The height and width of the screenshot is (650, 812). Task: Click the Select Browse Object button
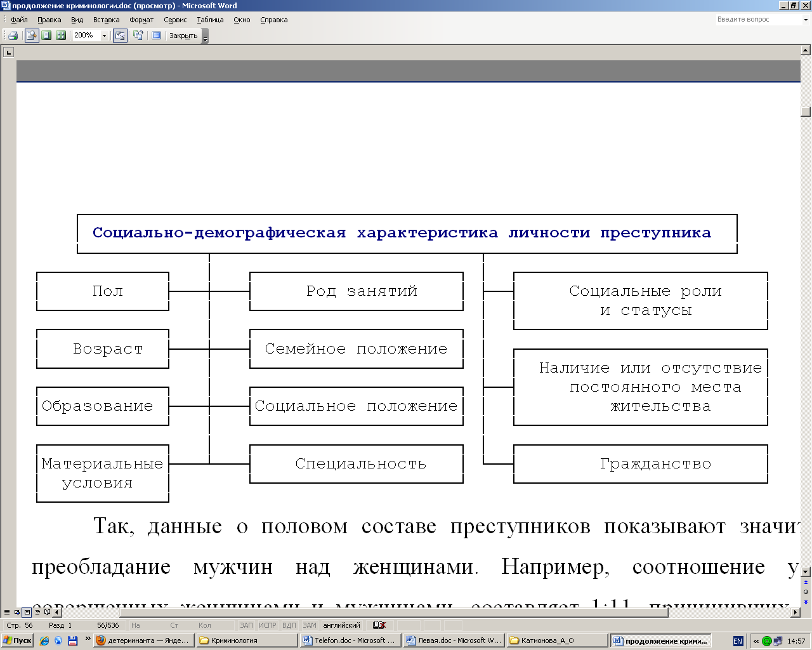(806, 592)
